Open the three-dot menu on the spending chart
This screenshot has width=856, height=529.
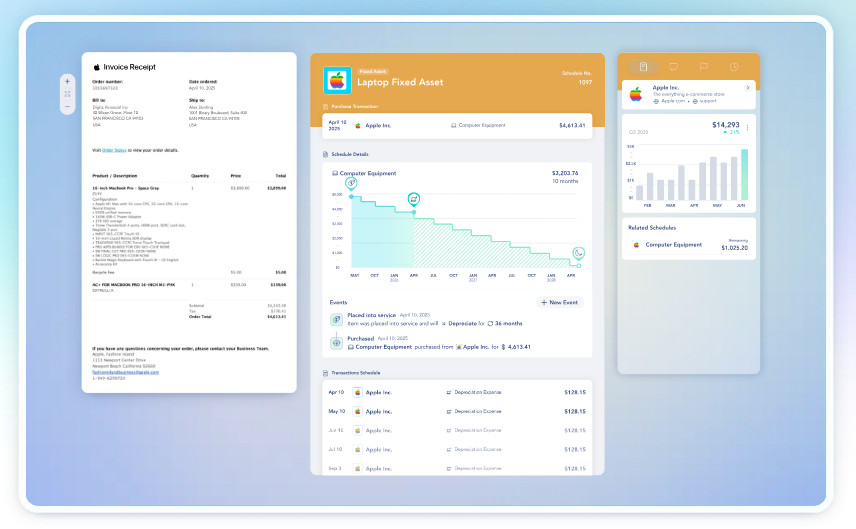coord(747,128)
